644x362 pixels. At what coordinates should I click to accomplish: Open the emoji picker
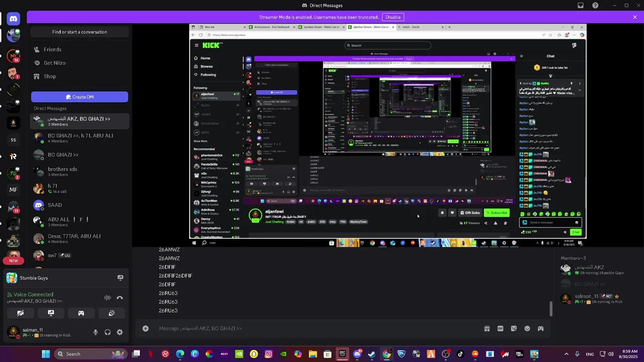(527, 328)
